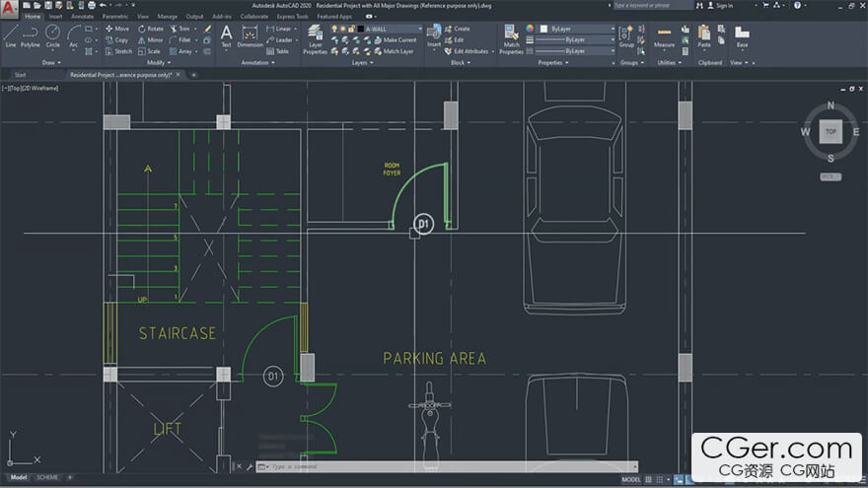Click Match Properties tool
The height and width of the screenshot is (488, 868).
[x=511, y=39]
